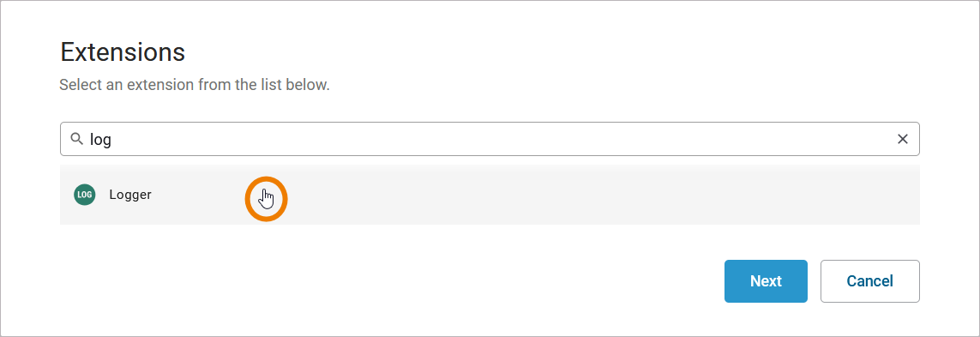
Task: Click the middle of the extensions search bar
Action: point(490,139)
